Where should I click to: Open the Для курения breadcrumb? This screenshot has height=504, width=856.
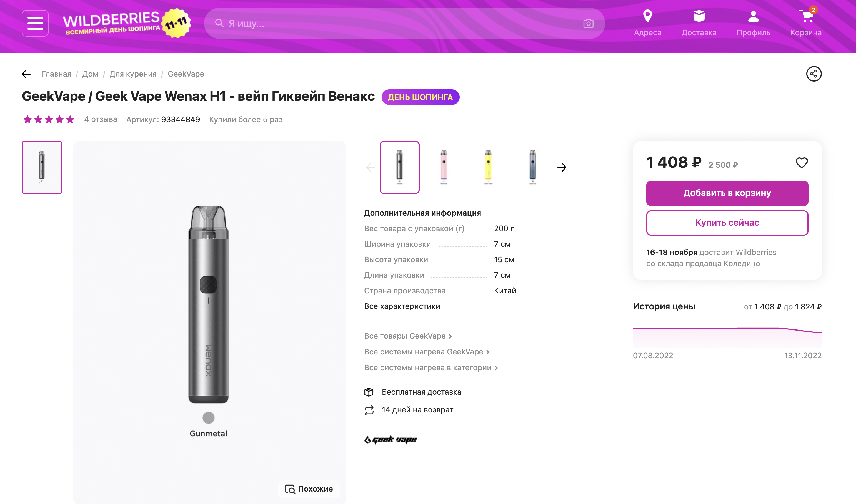point(133,74)
